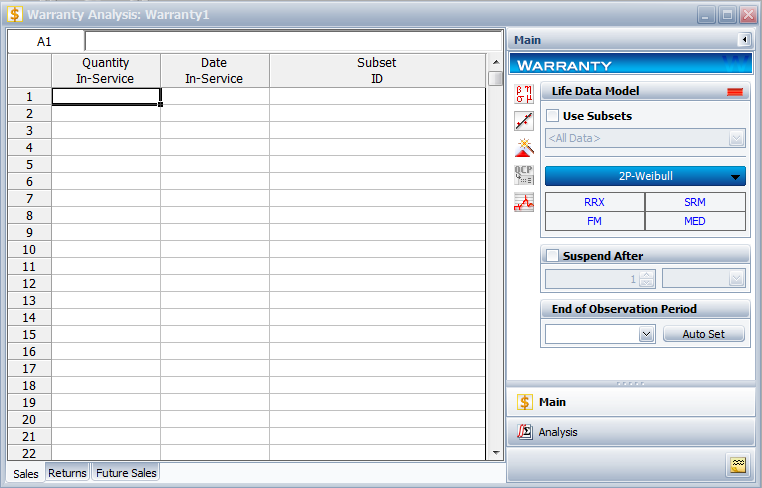Image resolution: width=762 pixels, height=488 pixels.
Task: Select the Quantity In-Service column header
Action: click(x=105, y=70)
